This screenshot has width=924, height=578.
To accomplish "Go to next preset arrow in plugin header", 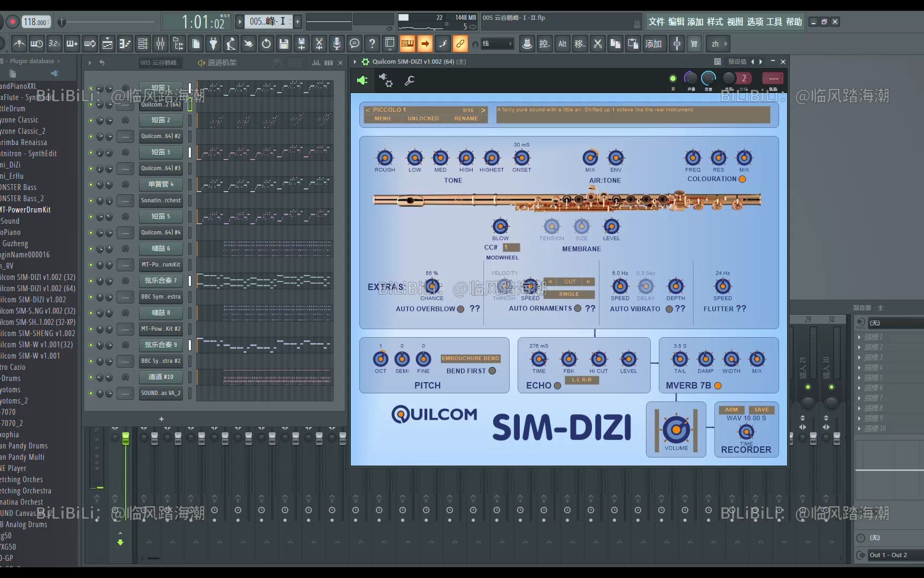I will click(761, 62).
